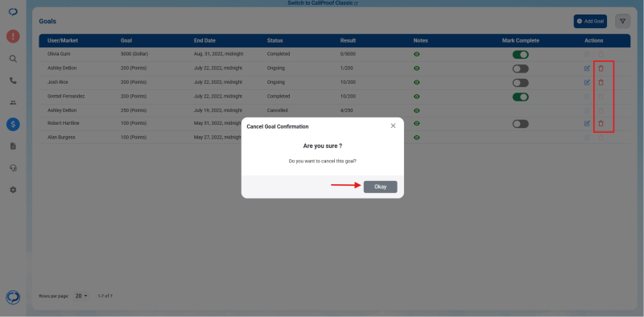Select the Olivia Gum name cell

coord(59,54)
